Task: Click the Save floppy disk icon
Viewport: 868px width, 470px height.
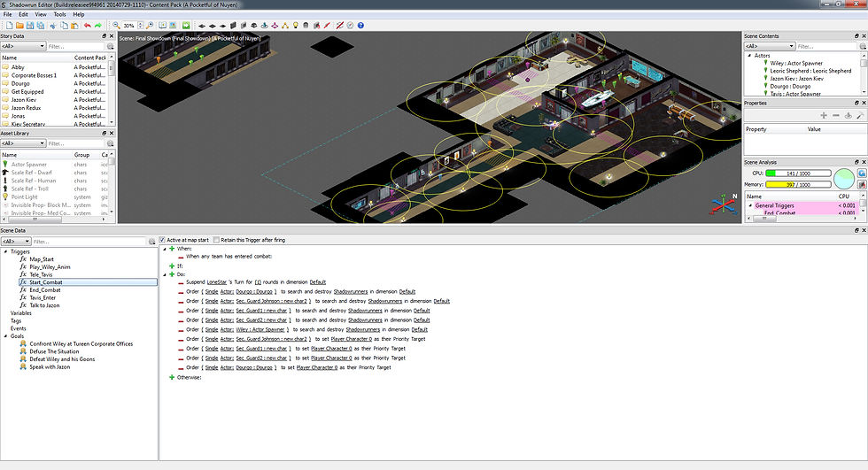Action: [30, 26]
